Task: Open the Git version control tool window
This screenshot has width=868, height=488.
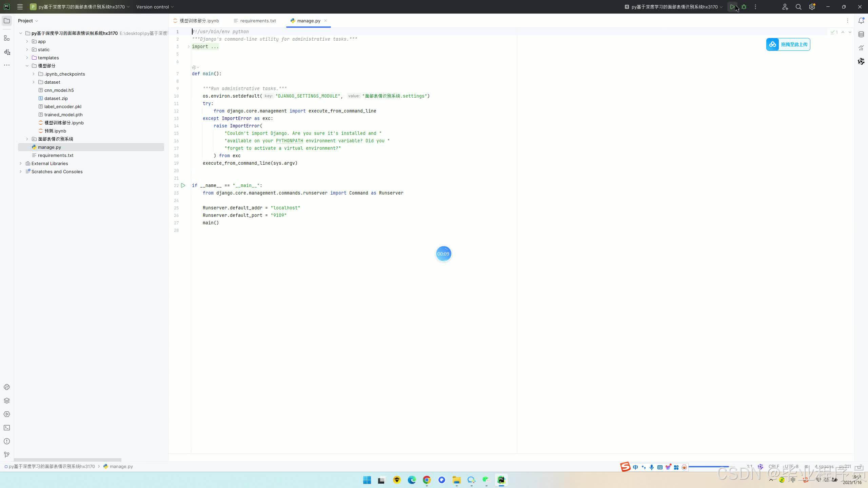Action: click(7, 455)
